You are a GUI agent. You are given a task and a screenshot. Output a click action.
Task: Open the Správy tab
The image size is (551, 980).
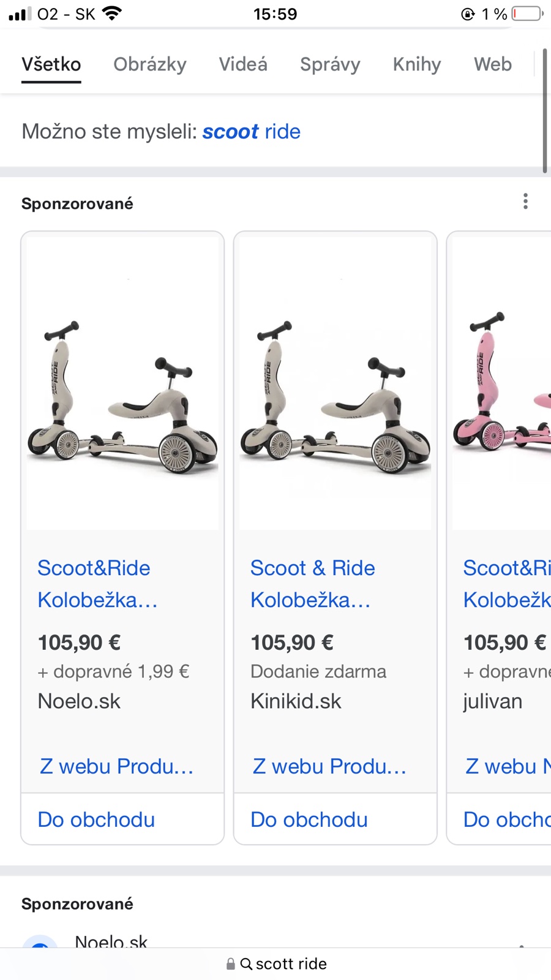point(330,64)
